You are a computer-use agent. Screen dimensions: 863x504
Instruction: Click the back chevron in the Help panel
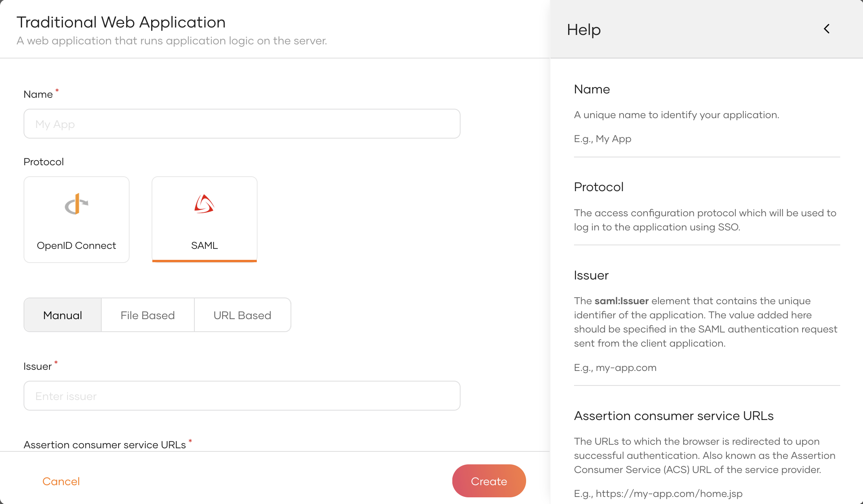tap(826, 29)
